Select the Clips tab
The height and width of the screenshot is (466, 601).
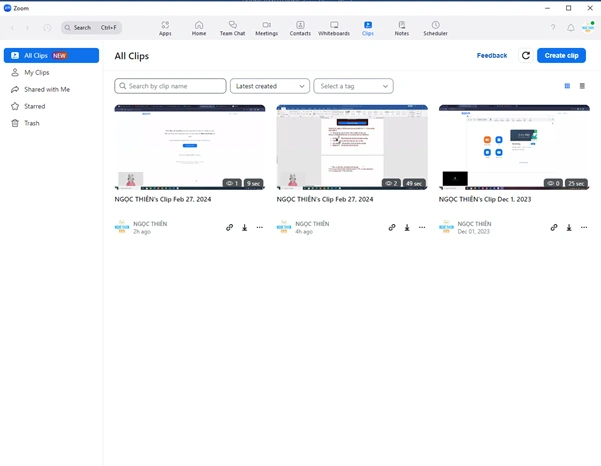pyautogui.click(x=368, y=28)
